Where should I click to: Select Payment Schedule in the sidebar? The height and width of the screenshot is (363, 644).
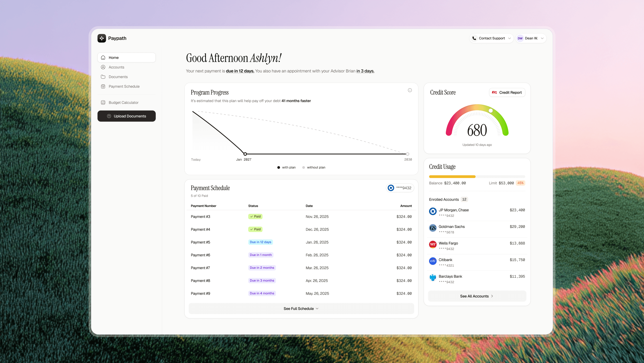tap(127, 87)
